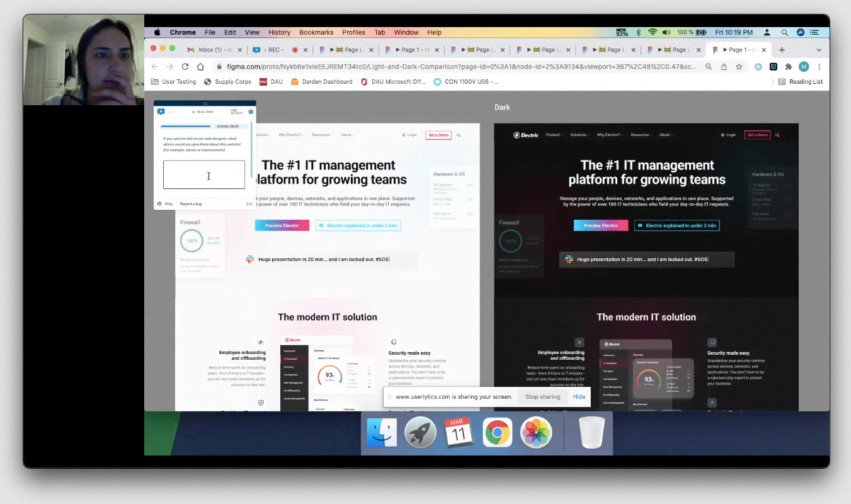Image resolution: width=851 pixels, height=504 pixels.
Task: Click the Bluetooth menu bar icon
Action: [637, 32]
